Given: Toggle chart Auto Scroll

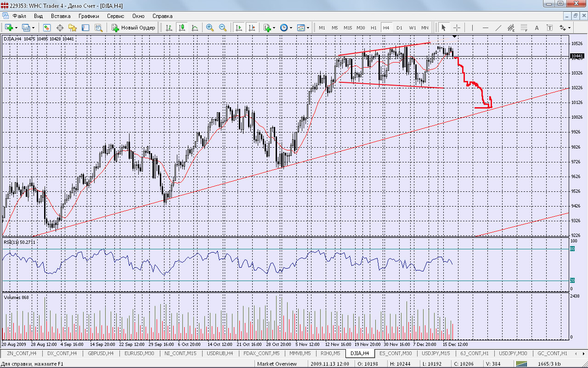Looking at the screenshot, I should click(x=238, y=28).
